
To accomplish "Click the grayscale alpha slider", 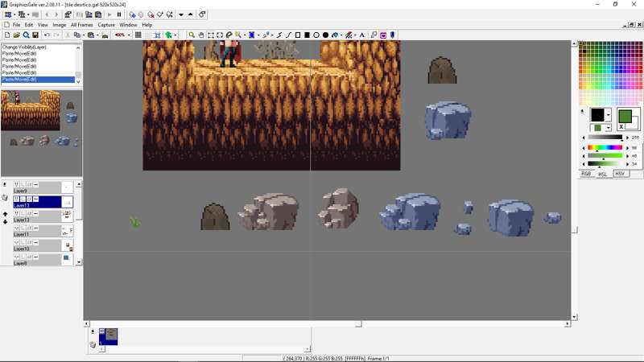I will (605, 138).
